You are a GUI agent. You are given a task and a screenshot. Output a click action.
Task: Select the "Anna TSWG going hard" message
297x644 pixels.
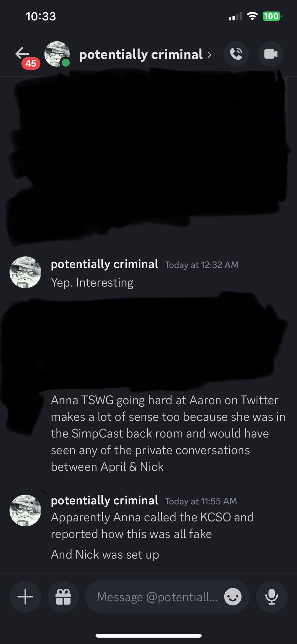coord(168,433)
